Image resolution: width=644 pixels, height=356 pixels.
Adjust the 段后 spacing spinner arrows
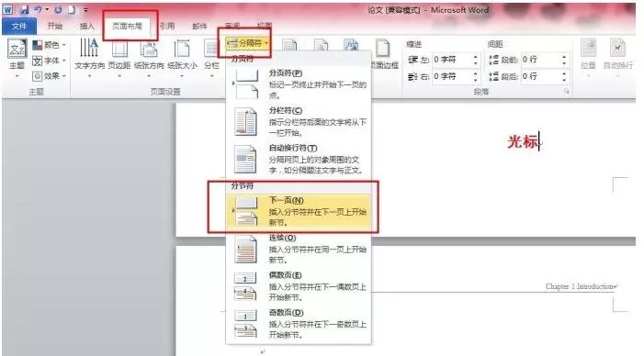[x=564, y=77]
